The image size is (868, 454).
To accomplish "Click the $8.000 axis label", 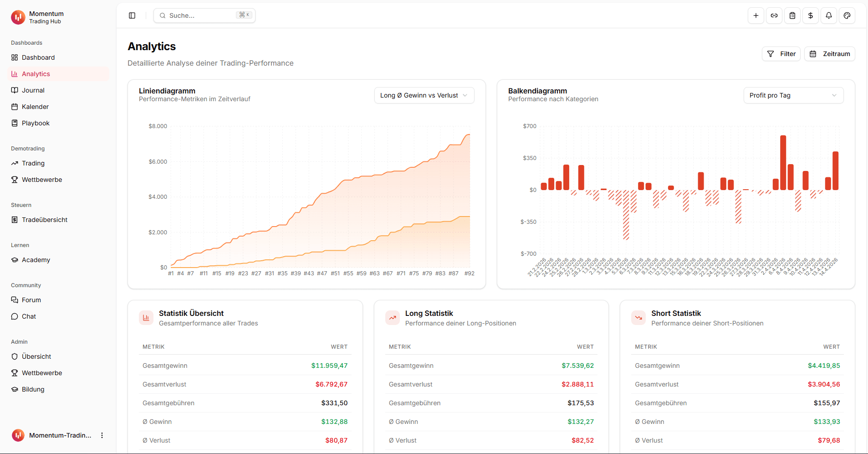I will (158, 126).
